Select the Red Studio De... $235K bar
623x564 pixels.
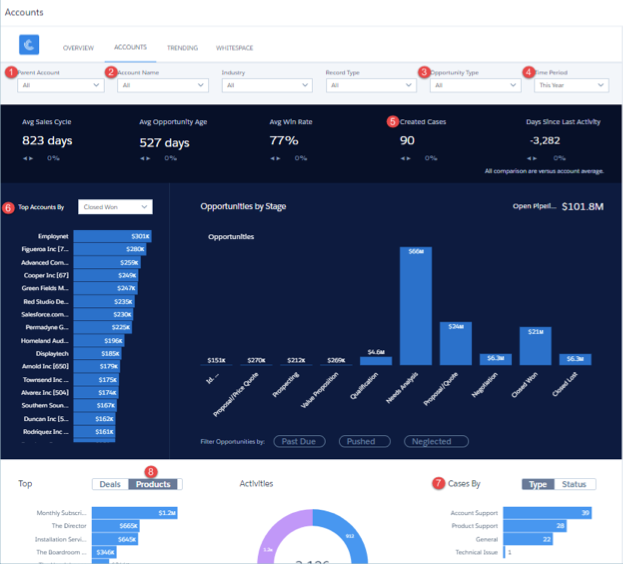click(x=104, y=301)
